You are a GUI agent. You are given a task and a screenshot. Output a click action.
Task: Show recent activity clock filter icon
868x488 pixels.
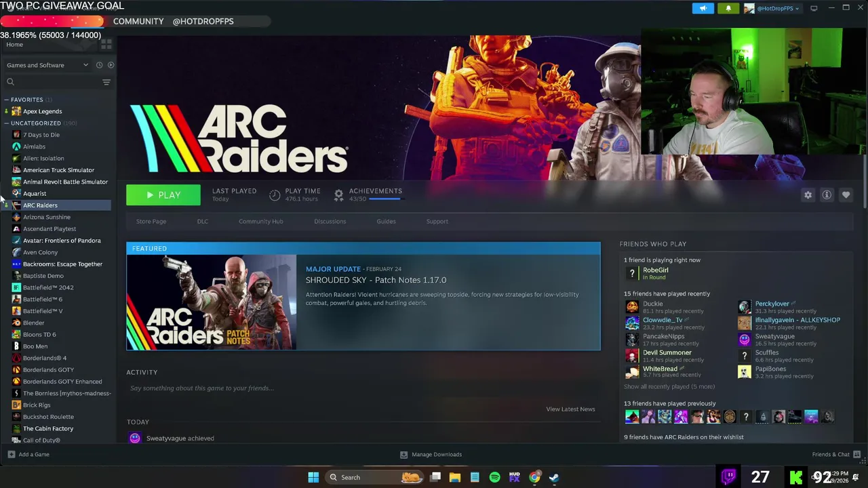[x=99, y=65]
